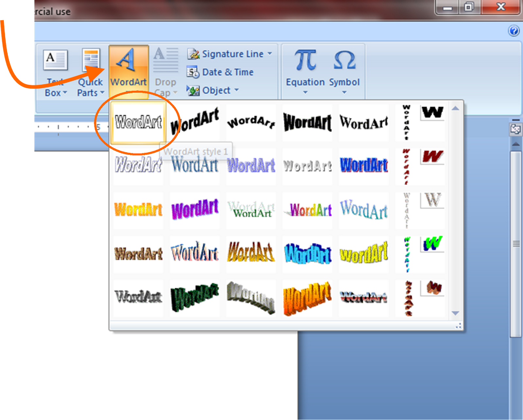Pick the vertical pale gray WordArt style
The image size is (523, 420).
coord(420,210)
